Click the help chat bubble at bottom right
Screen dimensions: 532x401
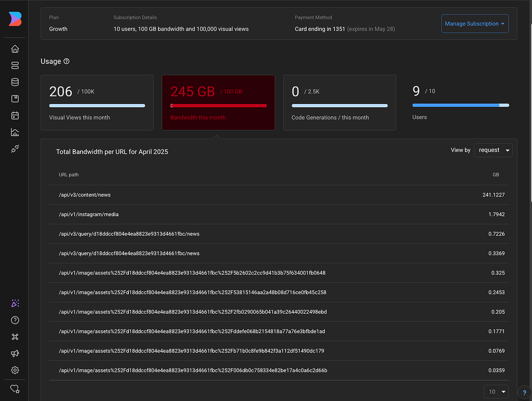(524, 393)
